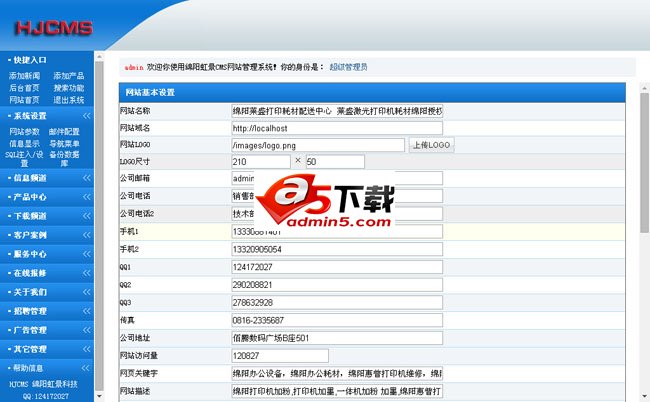Screen dimensions: 650x402
Task: Click the LOGO尺寸 row label
Action: [135, 162]
